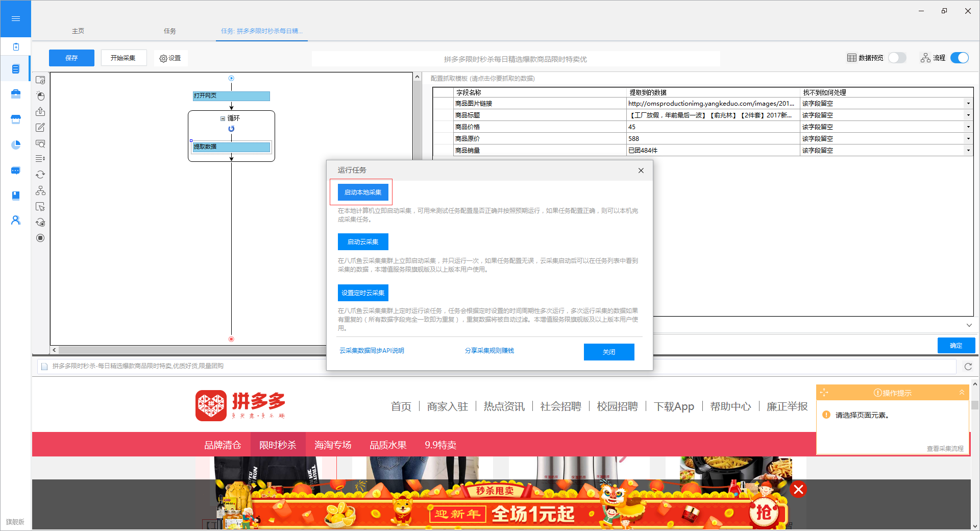Collapse the operation tips panel chevron

coord(962,392)
